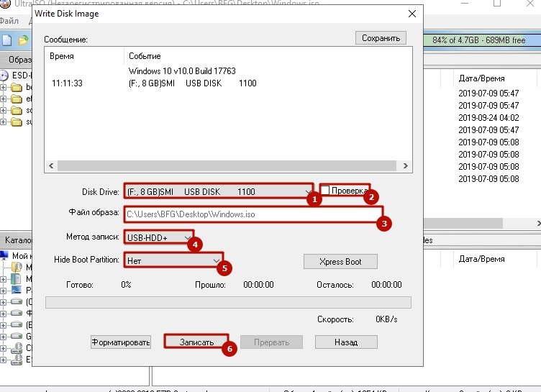Image resolution: width=541 pixels, height=392 pixels.
Task: Click the Назад button
Action: [x=346, y=342]
